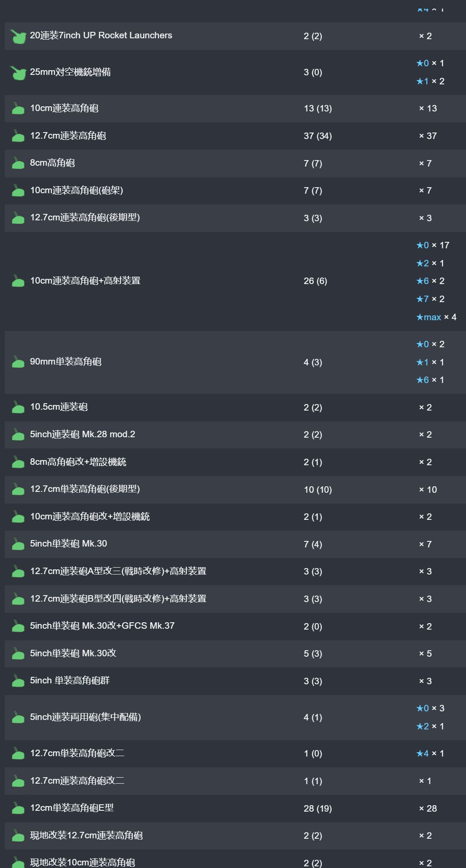Click the icon beside 5inch単装砲 Mk.30 (no 改)
466x868 pixels.
coord(18,544)
